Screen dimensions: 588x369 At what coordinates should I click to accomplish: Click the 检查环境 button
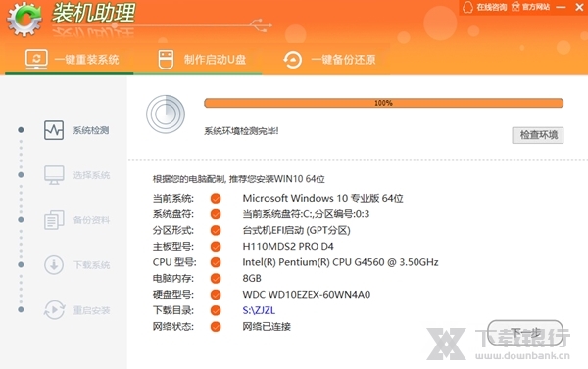coord(538,135)
